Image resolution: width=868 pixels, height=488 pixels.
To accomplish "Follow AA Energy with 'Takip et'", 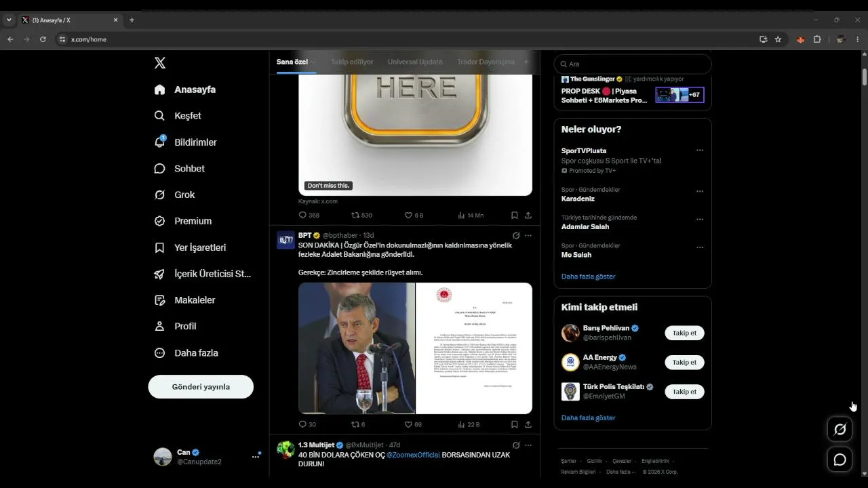I will point(684,362).
